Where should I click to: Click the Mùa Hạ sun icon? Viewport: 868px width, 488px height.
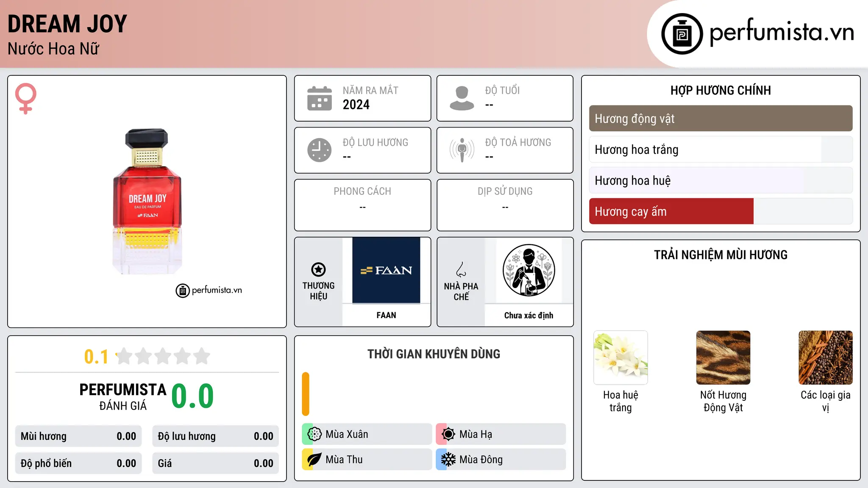coord(448,434)
